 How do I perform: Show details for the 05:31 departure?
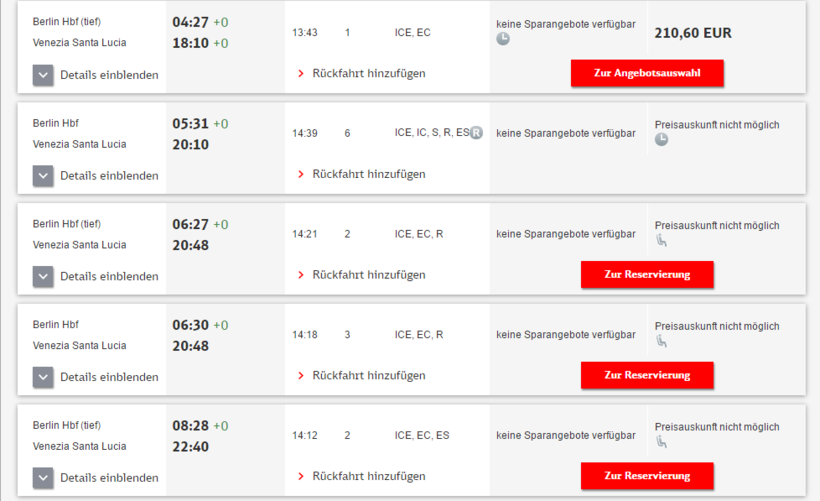pyautogui.click(x=43, y=176)
